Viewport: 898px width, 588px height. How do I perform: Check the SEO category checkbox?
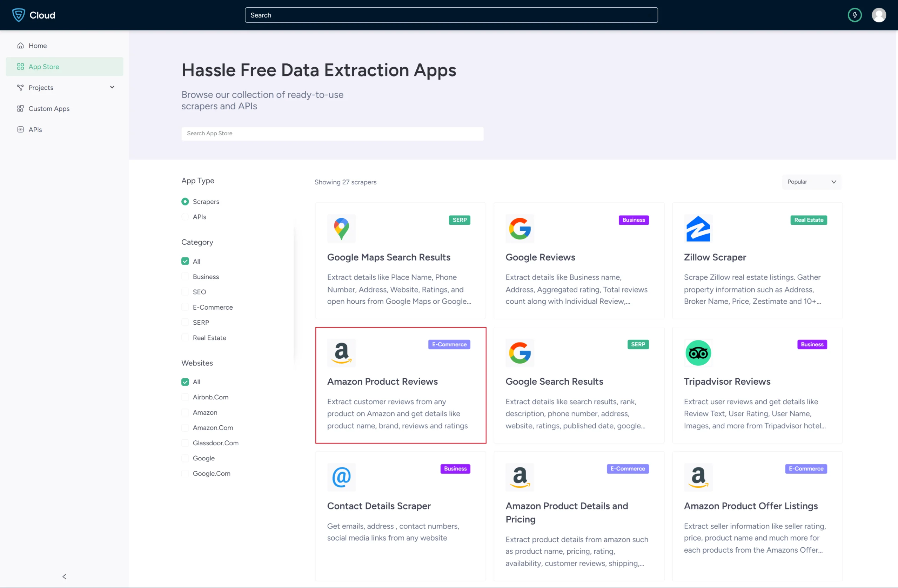(185, 292)
